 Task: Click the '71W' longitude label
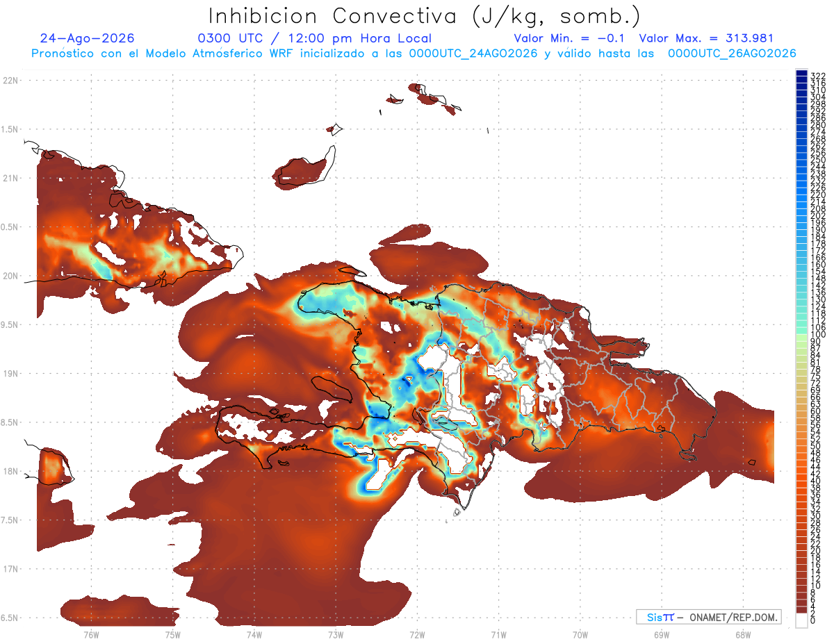tap(498, 634)
